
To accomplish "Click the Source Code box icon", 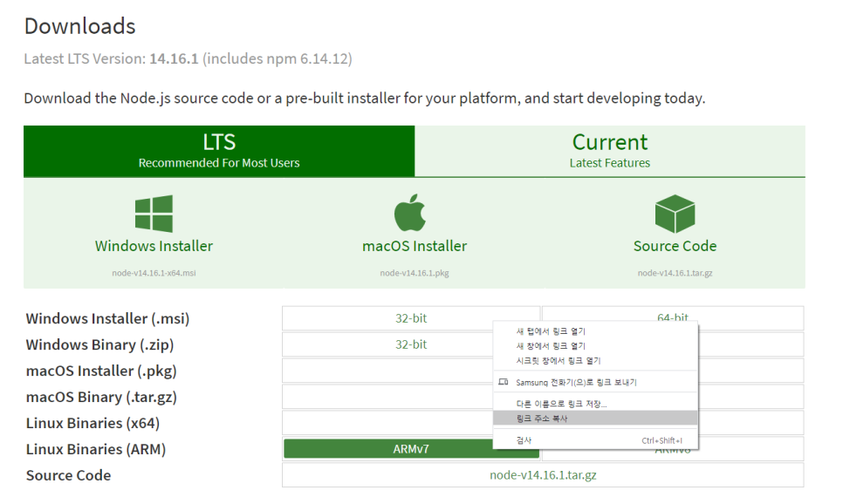I will point(675,214).
